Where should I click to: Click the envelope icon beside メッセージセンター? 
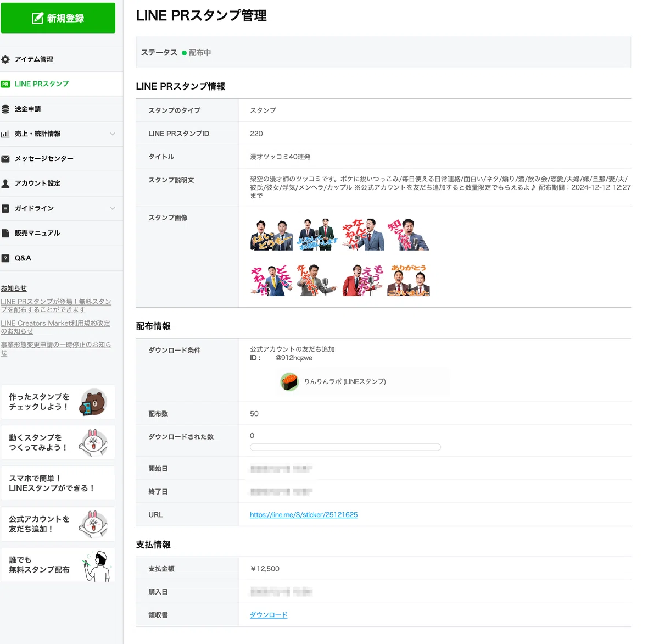5,158
